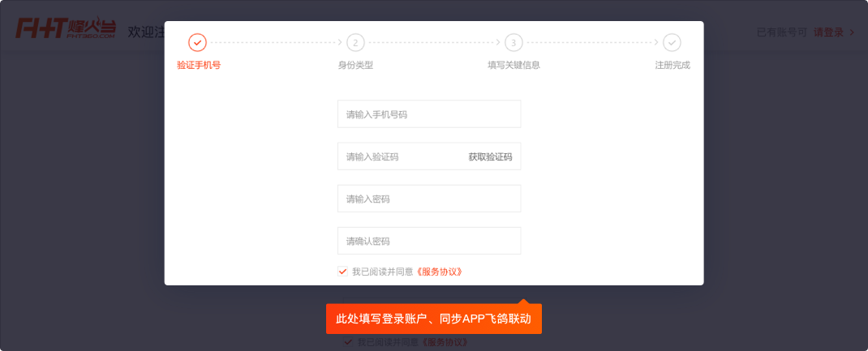Select the step 2 circle icon

point(355,42)
